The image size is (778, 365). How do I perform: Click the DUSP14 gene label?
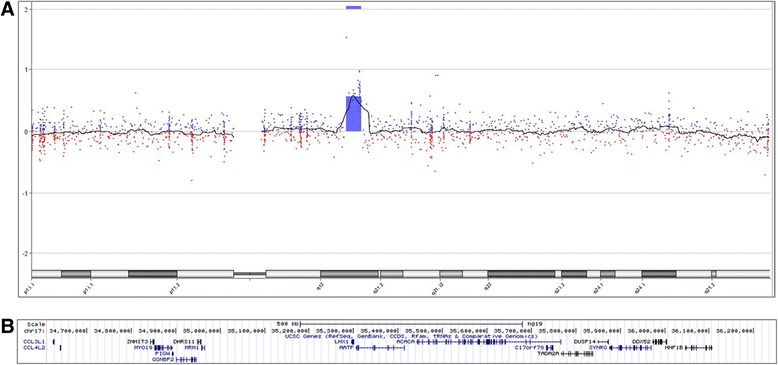click(x=584, y=342)
